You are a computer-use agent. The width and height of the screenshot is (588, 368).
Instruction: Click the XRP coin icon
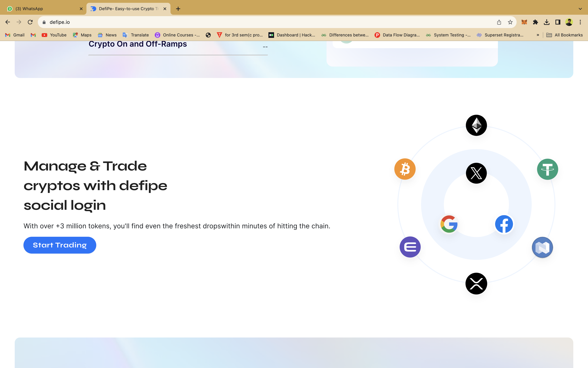click(476, 284)
